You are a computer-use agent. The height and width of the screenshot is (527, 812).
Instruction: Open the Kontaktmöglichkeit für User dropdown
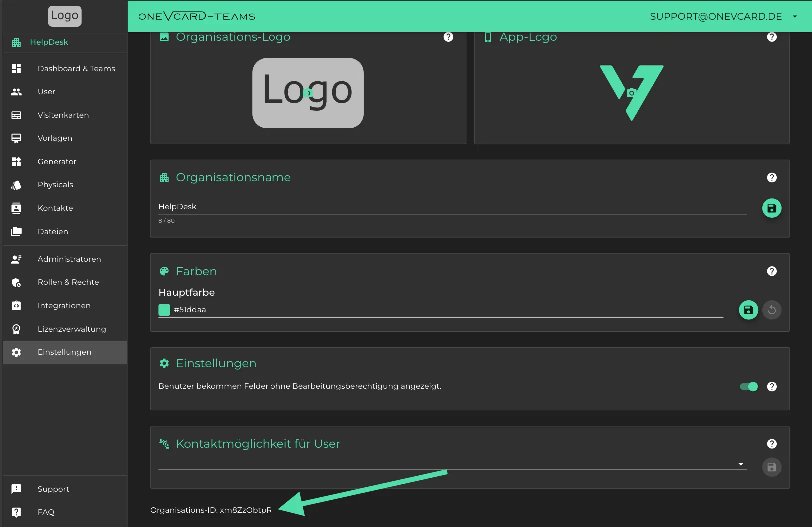pos(452,464)
